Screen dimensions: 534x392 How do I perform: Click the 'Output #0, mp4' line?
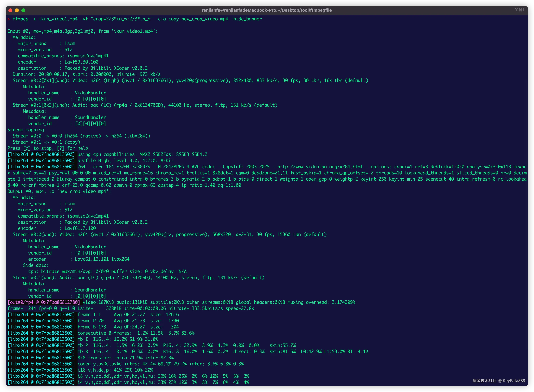coord(59,191)
